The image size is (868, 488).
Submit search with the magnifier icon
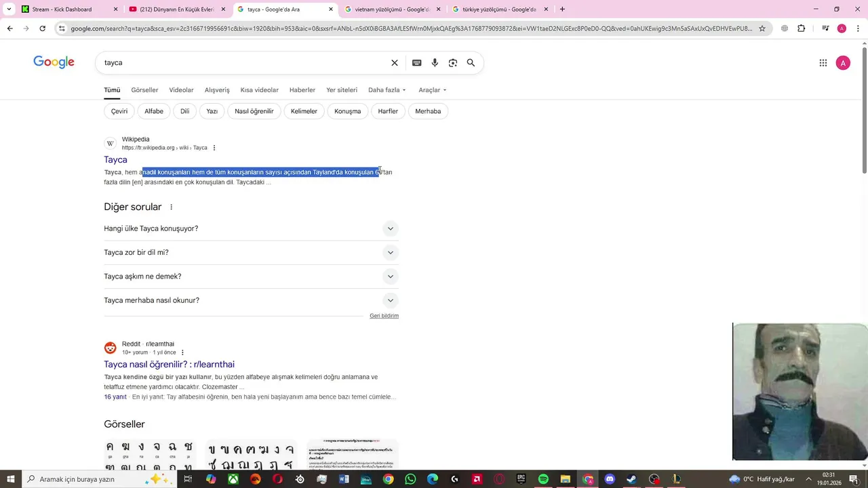[471, 62]
